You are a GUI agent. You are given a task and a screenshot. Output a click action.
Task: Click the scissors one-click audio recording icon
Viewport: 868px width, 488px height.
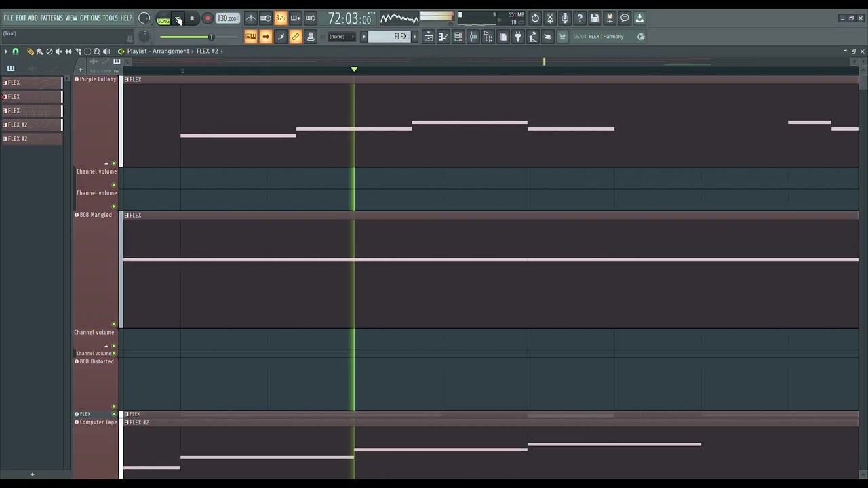pyautogui.click(x=550, y=18)
